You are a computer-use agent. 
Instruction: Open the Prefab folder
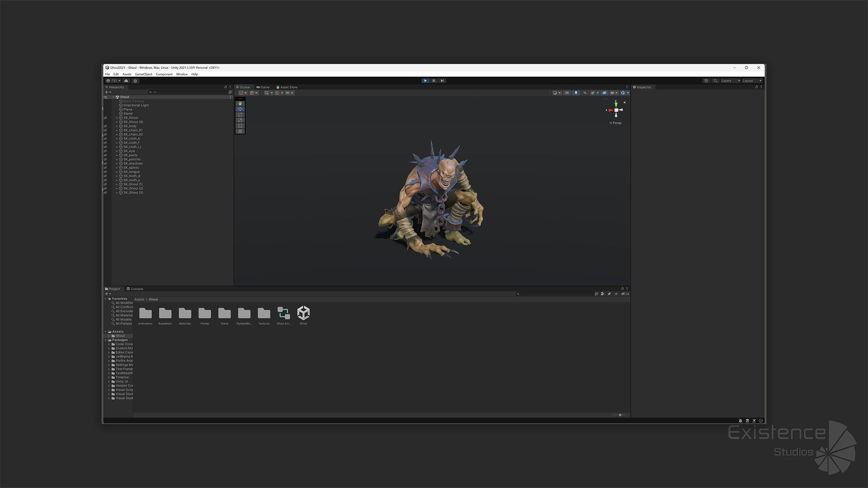[x=205, y=316]
